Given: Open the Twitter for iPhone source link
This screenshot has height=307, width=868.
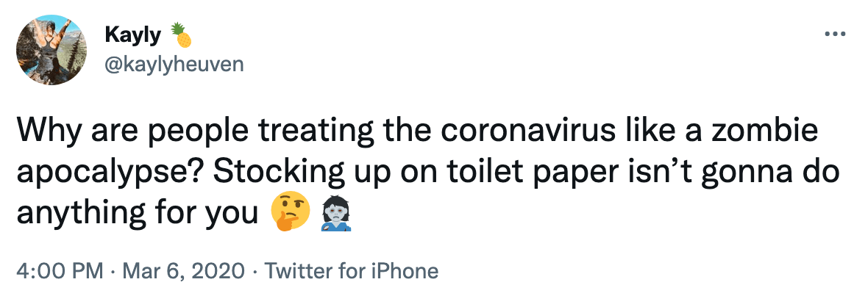Looking at the screenshot, I should click(x=351, y=271).
